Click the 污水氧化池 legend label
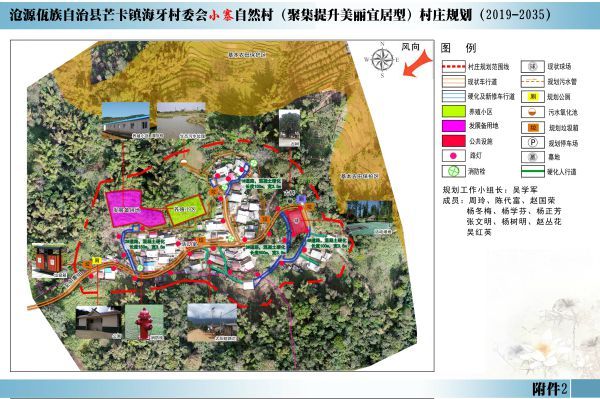The height and width of the screenshot is (399, 600). pyautogui.click(x=563, y=112)
